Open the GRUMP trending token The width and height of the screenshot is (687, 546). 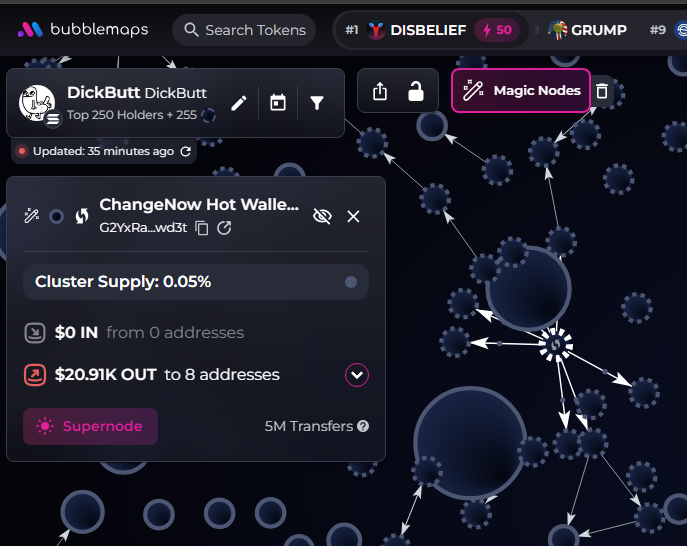coord(587,30)
